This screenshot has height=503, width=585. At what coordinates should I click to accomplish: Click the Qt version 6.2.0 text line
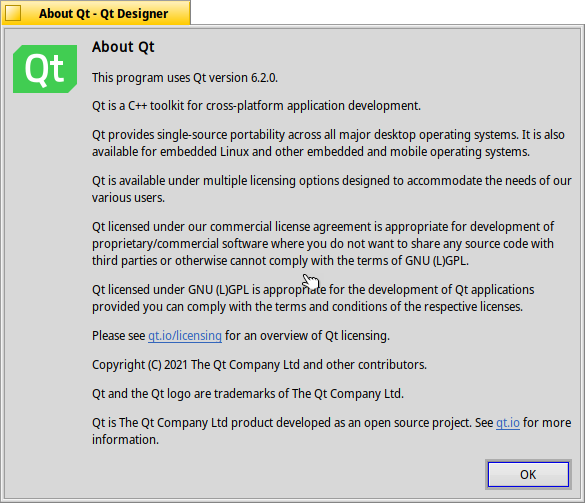(x=185, y=78)
